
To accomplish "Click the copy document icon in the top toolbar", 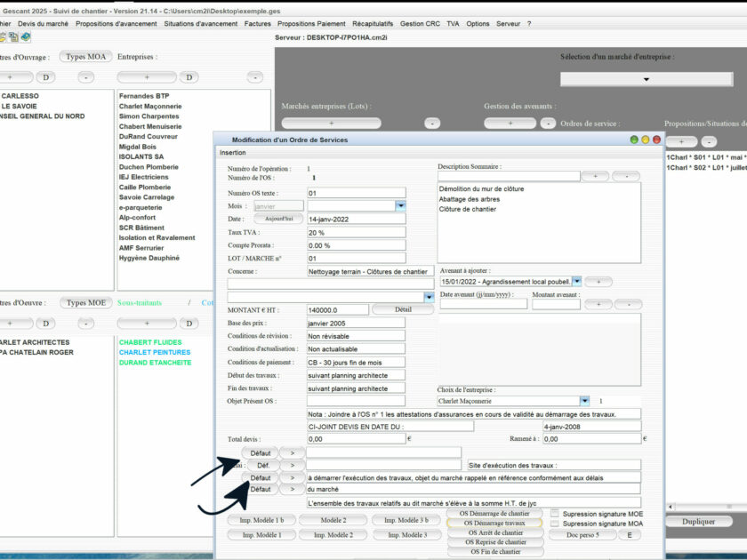I will click(12, 38).
